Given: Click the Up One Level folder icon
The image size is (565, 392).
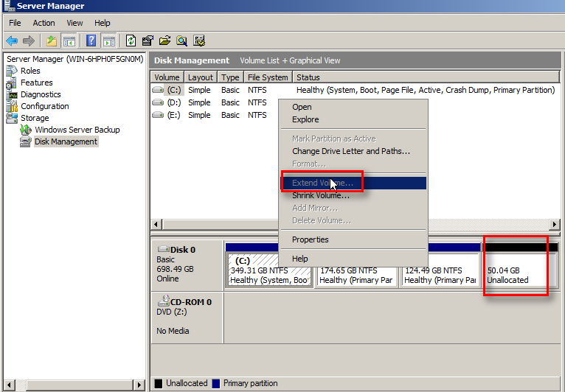Looking at the screenshot, I should tap(52, 41).
